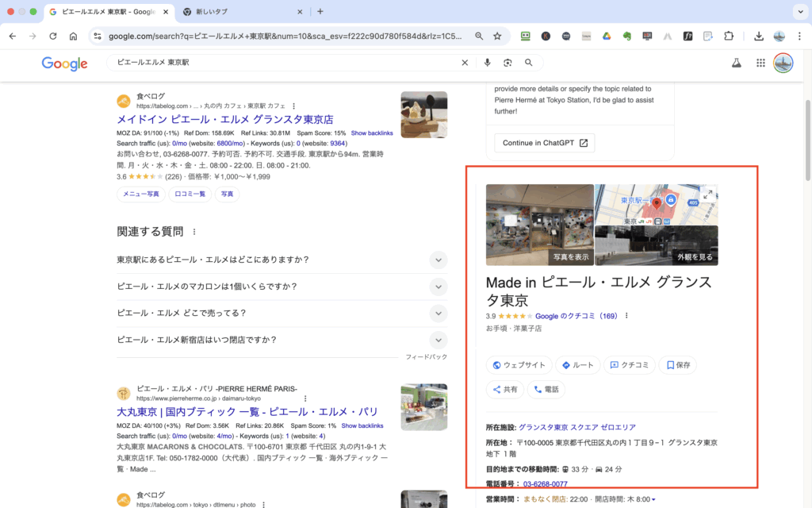Image resolution: width=812 pixels, height=508 pixels.
Task: Reload the page using refresh icon
Action: tap(53, 37)
